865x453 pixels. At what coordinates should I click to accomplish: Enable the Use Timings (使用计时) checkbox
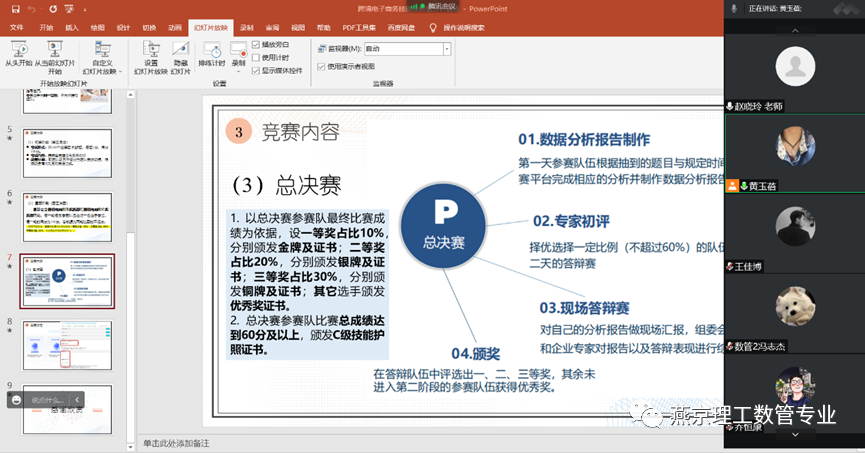(x=256, y=58)
